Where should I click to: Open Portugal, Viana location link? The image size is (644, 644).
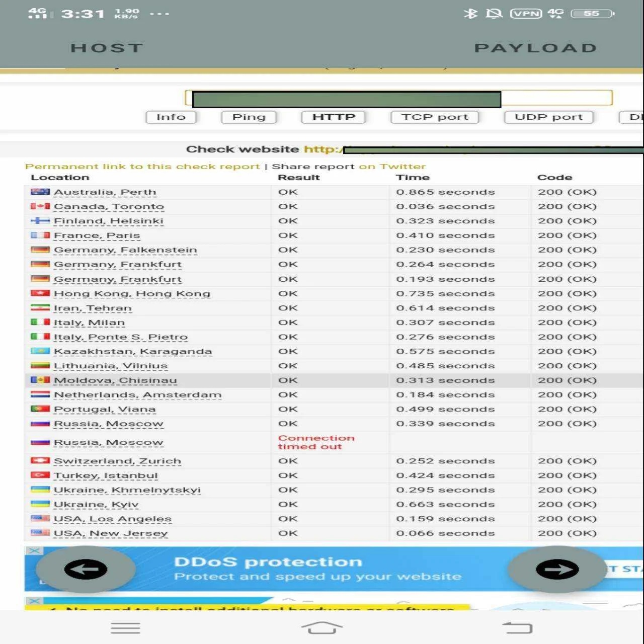[x=105, y=410]
